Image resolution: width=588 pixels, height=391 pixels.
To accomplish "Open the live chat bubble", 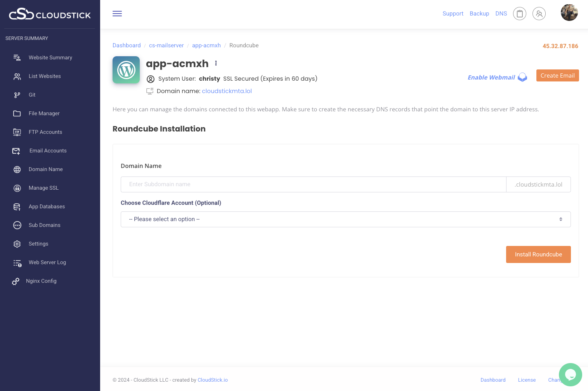I will pyautogui.click(x=570, y=375).
